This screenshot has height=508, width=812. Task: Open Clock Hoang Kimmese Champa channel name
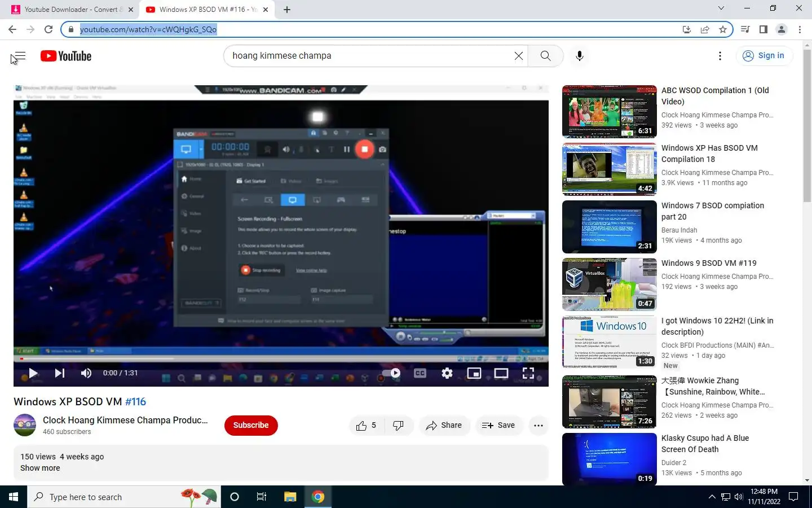(125, 420)
